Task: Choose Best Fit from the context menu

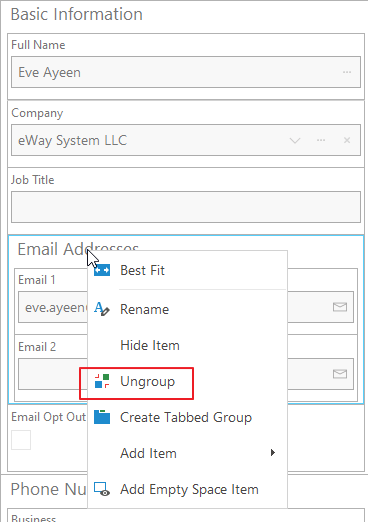Action: 187,270
